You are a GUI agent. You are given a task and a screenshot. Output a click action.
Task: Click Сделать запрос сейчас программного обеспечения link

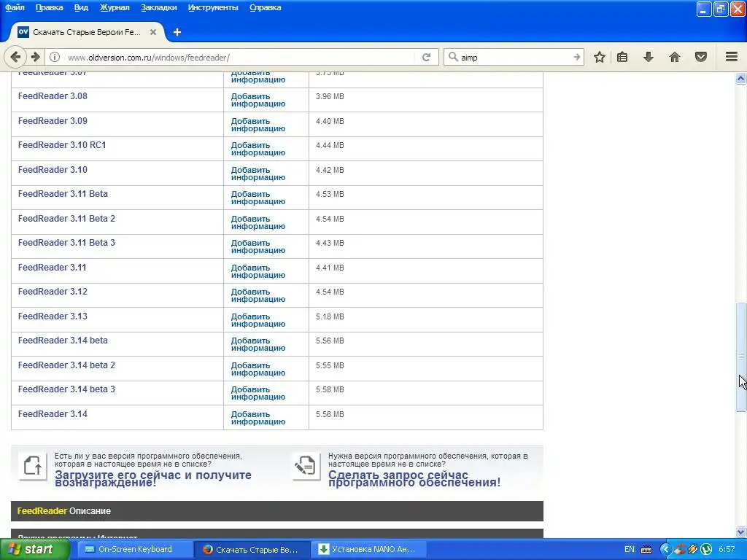(414, 478)
